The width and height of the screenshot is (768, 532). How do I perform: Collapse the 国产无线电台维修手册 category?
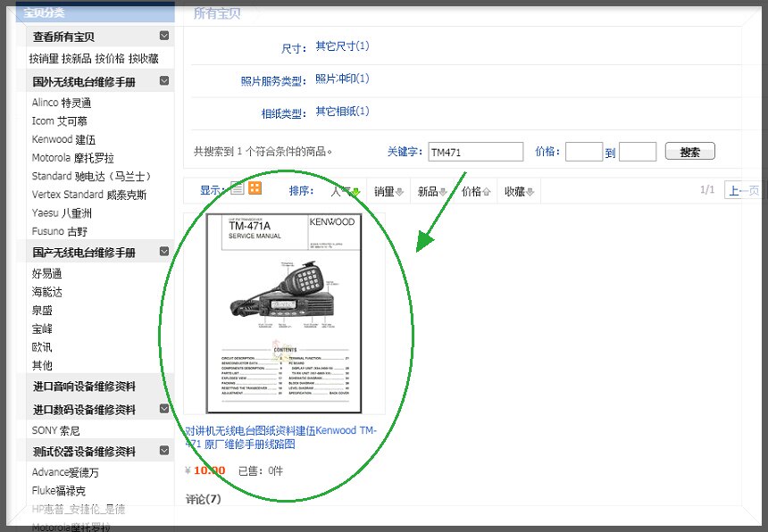(164, 252)
